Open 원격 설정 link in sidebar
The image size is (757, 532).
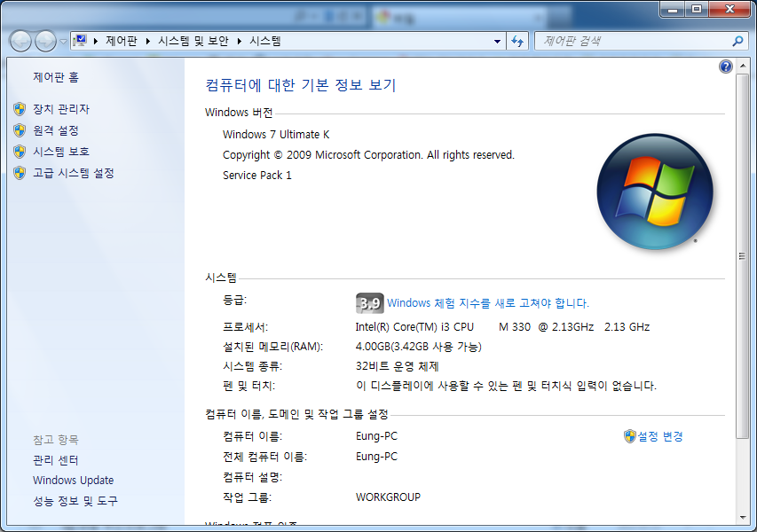coord(56,130)
